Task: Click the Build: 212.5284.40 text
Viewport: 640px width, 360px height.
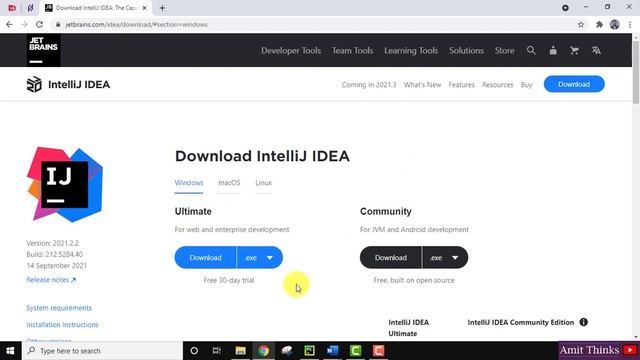Action: click(x=55, y=254)
